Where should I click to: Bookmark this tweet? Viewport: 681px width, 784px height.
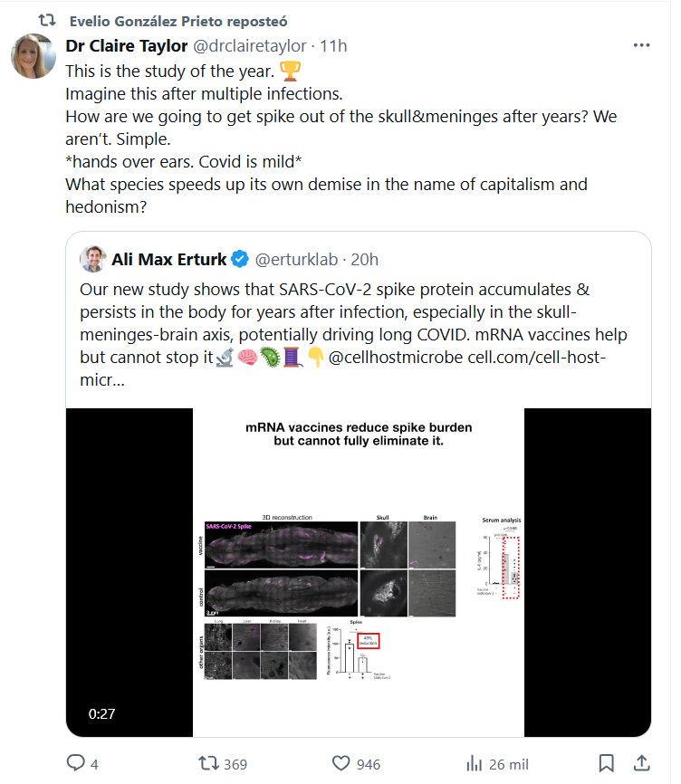[608, 764]
